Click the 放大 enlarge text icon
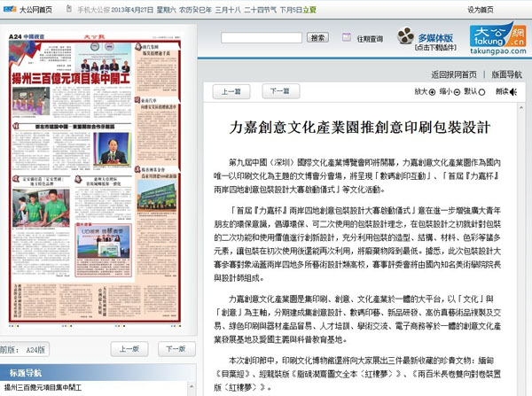Viewport: 532px width, 396px height. (433, 92)
